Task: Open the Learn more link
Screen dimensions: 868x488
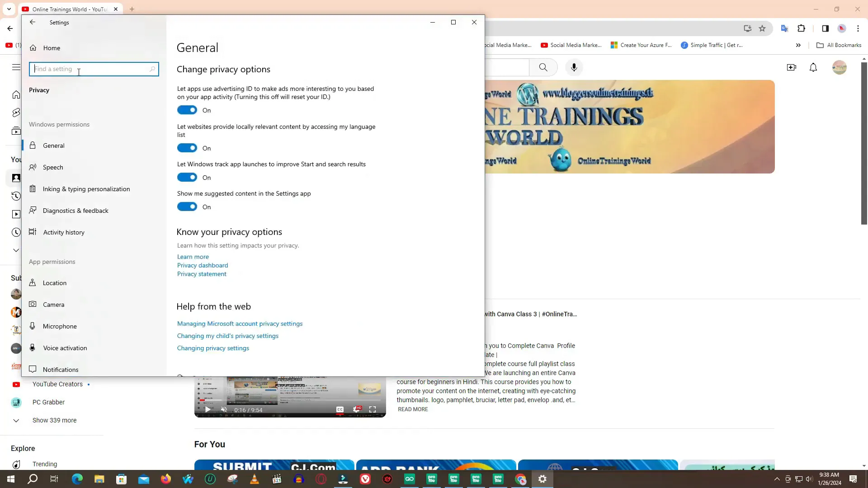Action: 193,257
